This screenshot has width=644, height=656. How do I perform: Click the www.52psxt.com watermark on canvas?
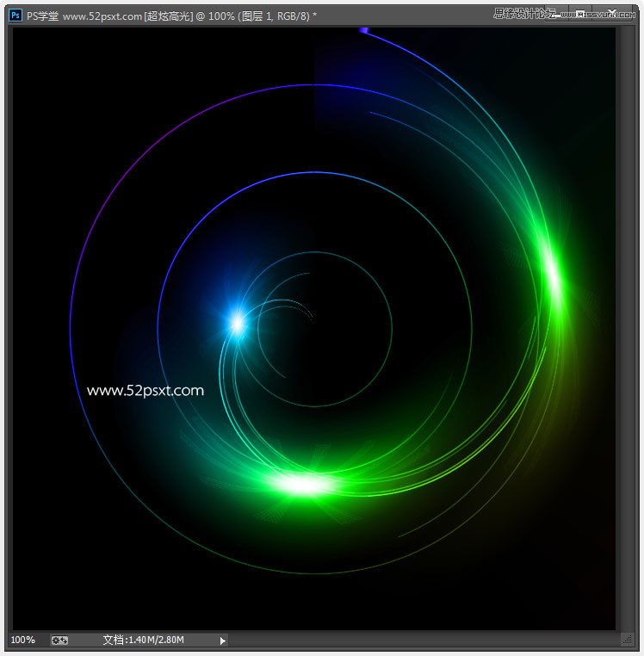(146, 391)
